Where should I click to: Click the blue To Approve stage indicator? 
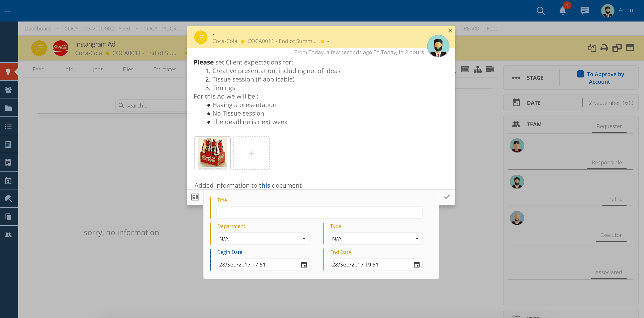coord(580,74)
